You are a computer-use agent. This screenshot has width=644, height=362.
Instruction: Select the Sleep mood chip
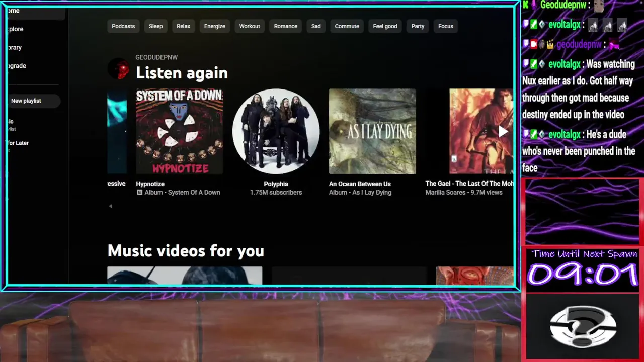(155, 26)
